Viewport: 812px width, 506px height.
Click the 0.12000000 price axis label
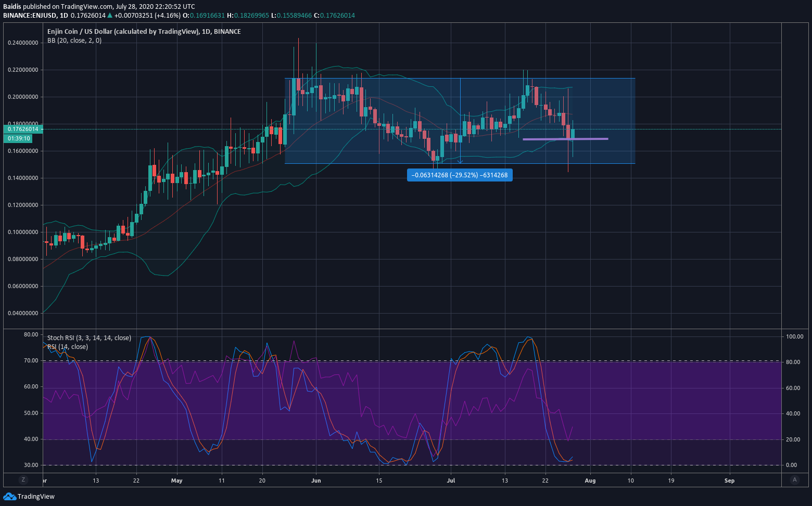23,205
